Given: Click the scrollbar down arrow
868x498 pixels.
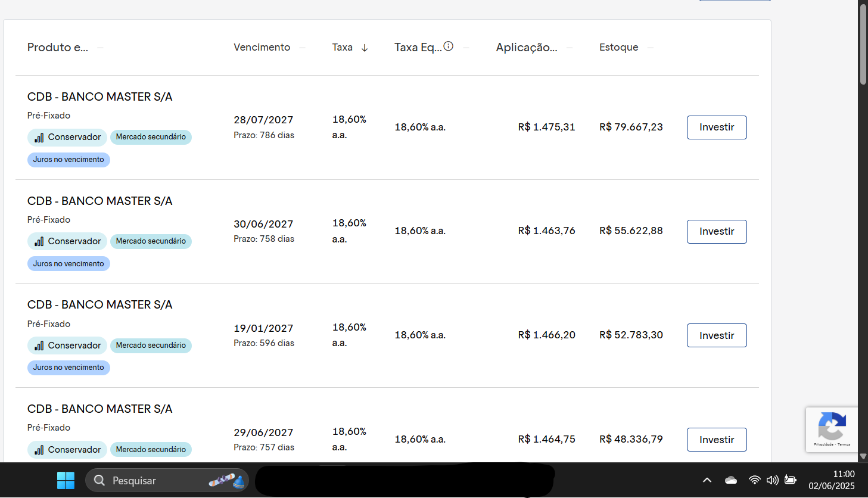Looking at the screenshot, I should [863, 456].
